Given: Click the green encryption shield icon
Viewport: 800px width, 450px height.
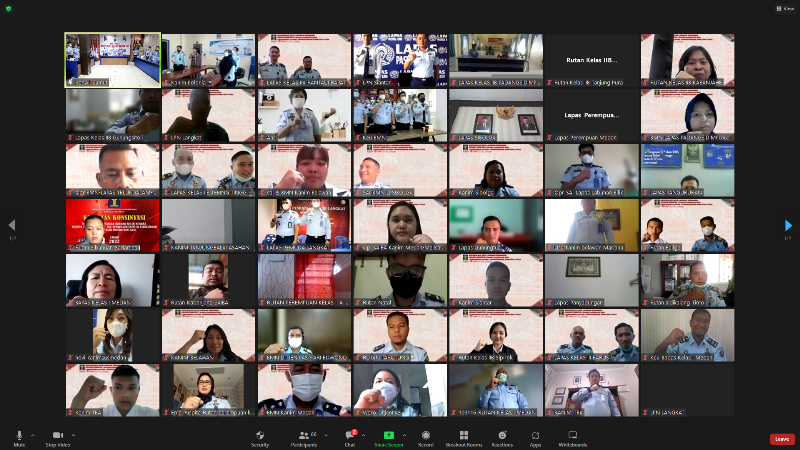Looking at the screenshot, I should [x=9, y=8].
